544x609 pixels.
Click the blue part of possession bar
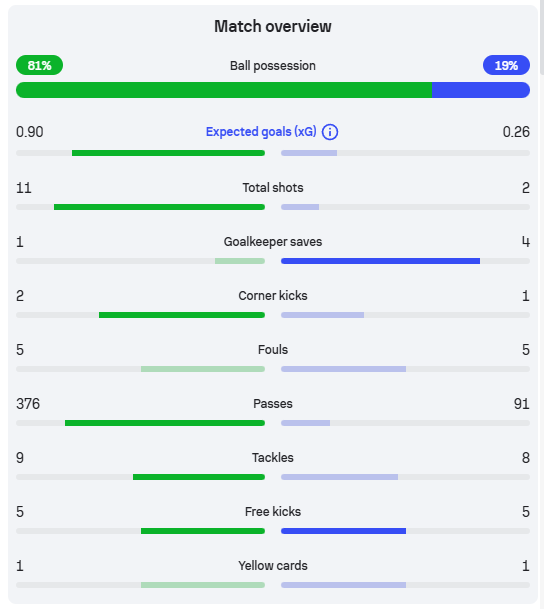[481, 90]
